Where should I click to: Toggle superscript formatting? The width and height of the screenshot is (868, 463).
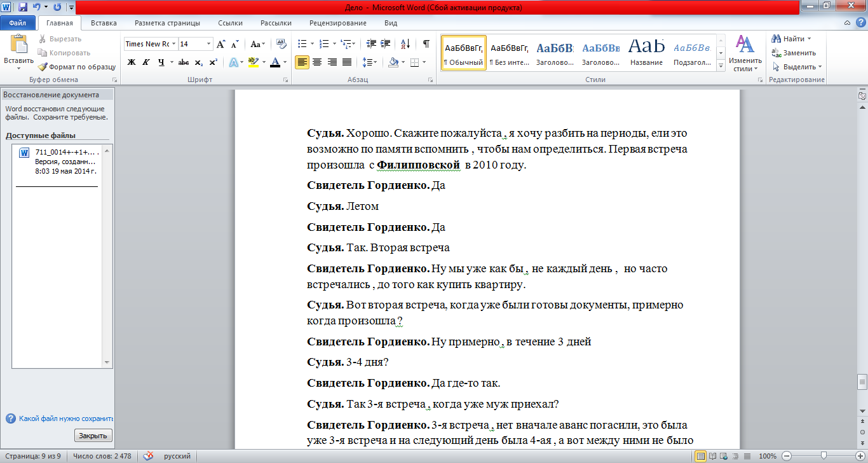click(213, 62)
